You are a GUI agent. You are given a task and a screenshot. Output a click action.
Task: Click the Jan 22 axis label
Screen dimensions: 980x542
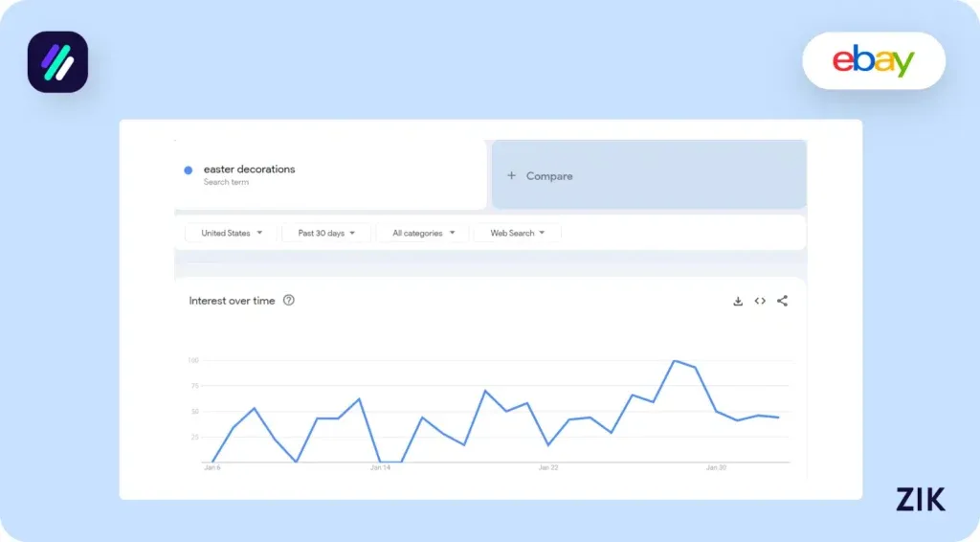pyautogui.click(x=548, y=468)
